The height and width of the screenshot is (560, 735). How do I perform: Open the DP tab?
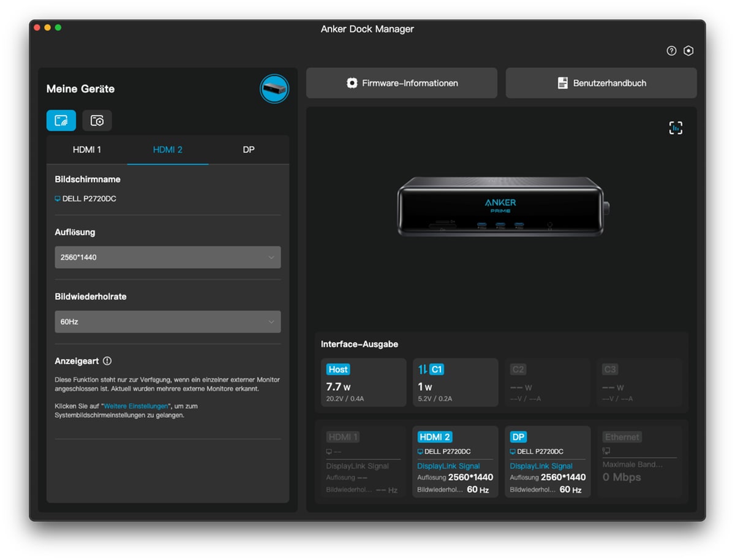pyautogui.click(x=249, y=150)
